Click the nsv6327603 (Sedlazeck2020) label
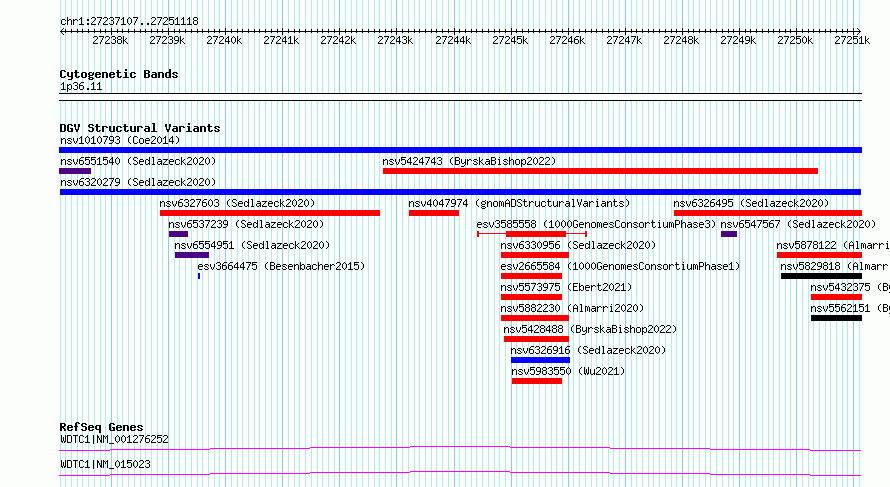890x487 pixels. (237, 203)
